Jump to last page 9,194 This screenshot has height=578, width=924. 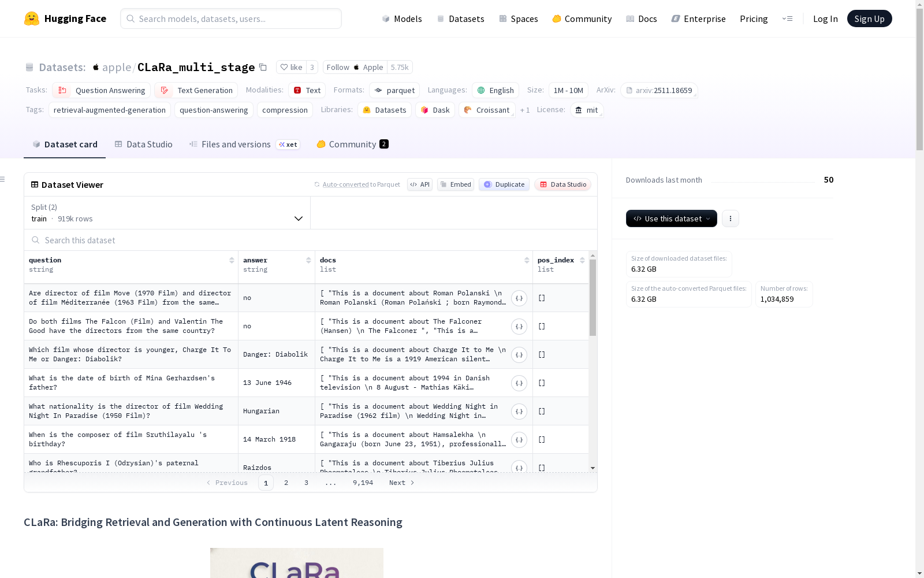[x=363, y=483]
